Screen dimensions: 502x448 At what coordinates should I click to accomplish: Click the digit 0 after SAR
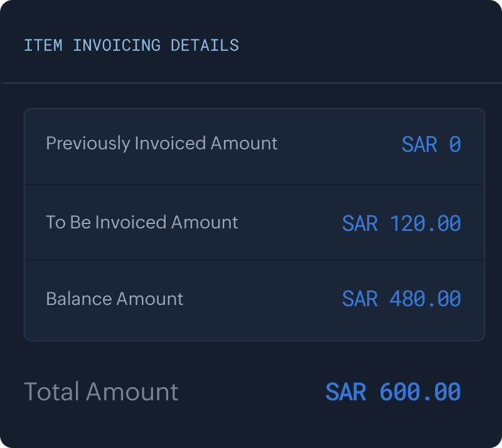pos(455,145)
